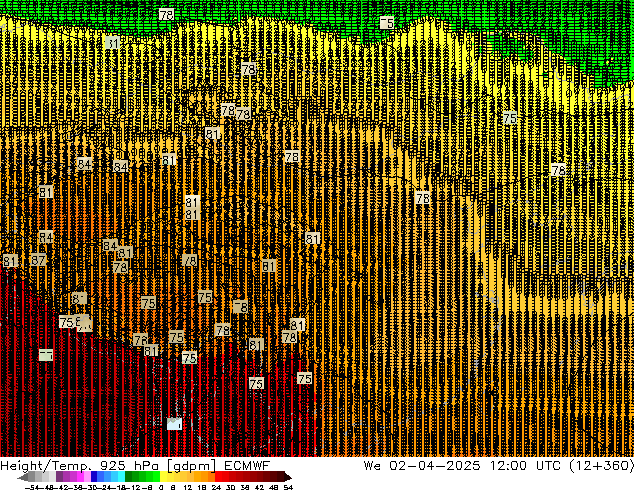
Task: Click the '54' value at legend right end
Action: click(288, 487)
